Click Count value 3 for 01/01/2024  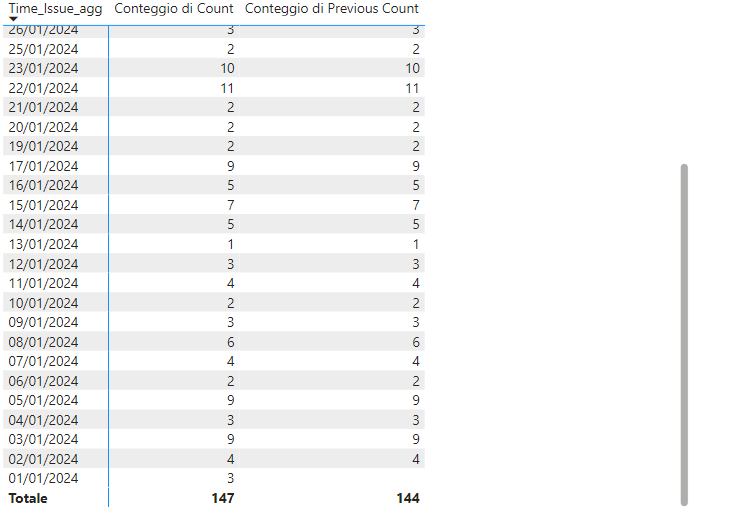[x=231, y=479]
